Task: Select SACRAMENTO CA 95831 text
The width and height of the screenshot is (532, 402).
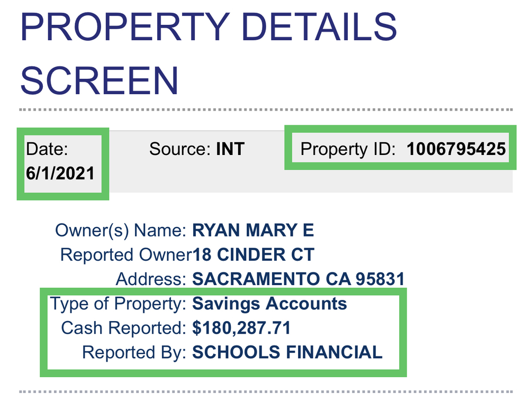Action: (298, 279)
